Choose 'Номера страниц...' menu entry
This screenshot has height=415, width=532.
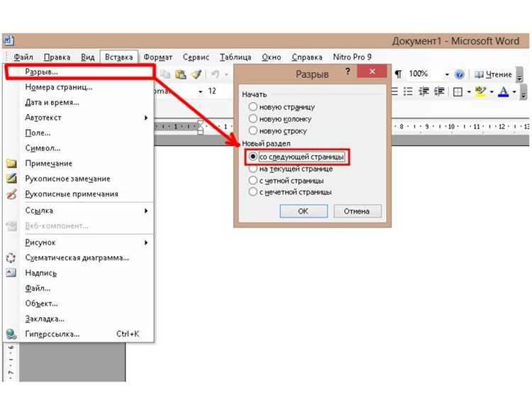click(59, 87)
